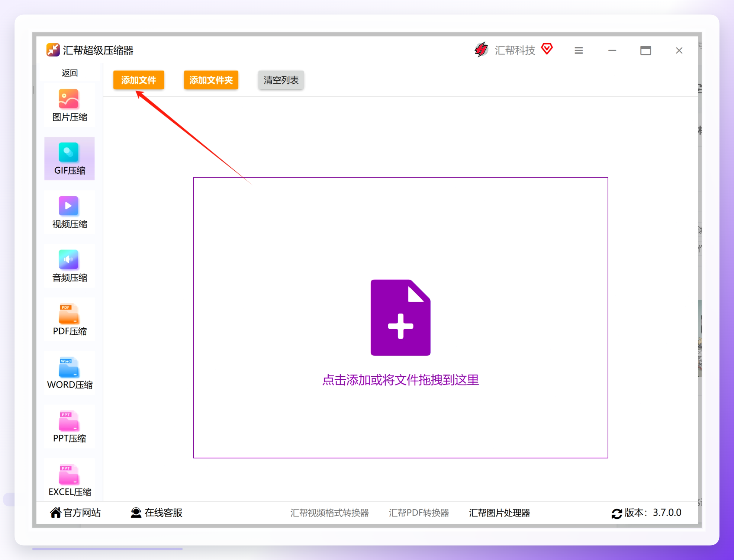Click the 清空列表 clear list button
This screenshot has height=560, width=734.
281,80
